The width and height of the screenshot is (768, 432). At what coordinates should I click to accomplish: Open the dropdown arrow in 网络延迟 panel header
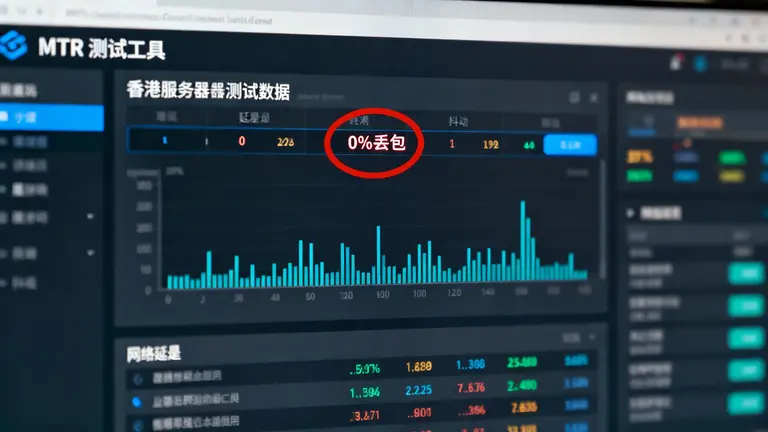click(593, 337)
